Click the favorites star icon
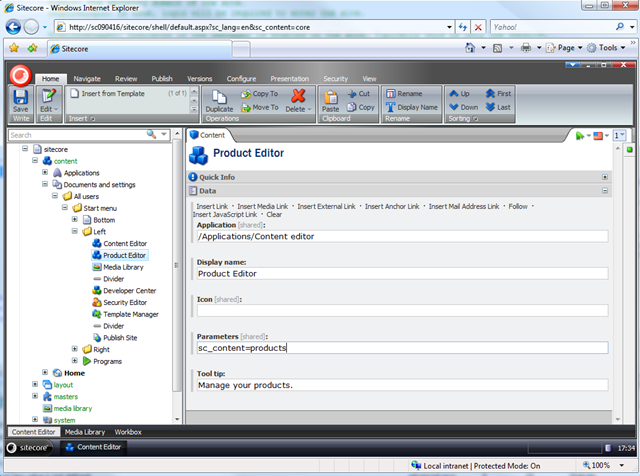Screen dimensions: 640x476 pos(14,48)
